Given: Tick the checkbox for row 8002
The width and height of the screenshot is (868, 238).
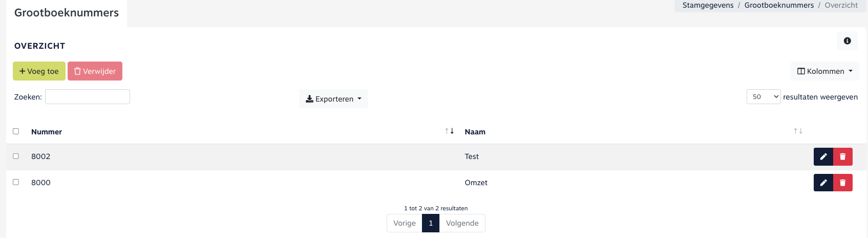Looking at the screenshot, I should click(16, 156).
